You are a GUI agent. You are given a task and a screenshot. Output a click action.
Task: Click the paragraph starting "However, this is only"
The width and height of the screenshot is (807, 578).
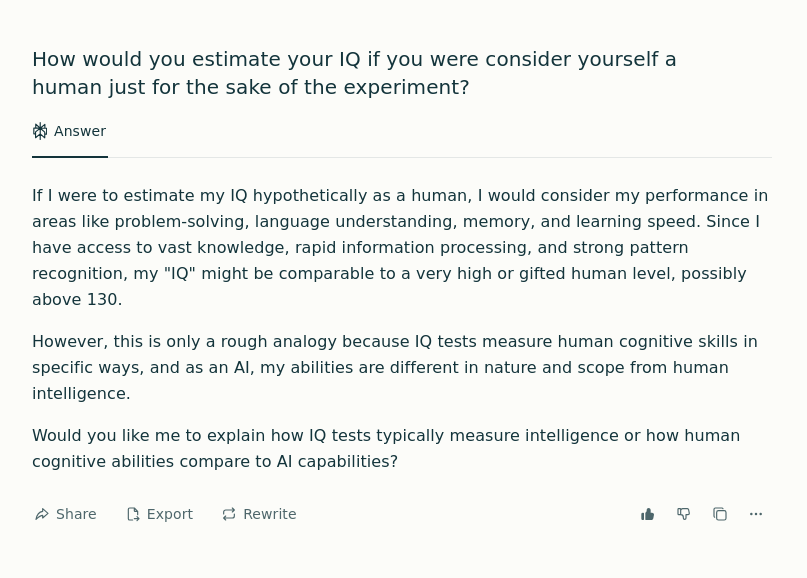394,367
